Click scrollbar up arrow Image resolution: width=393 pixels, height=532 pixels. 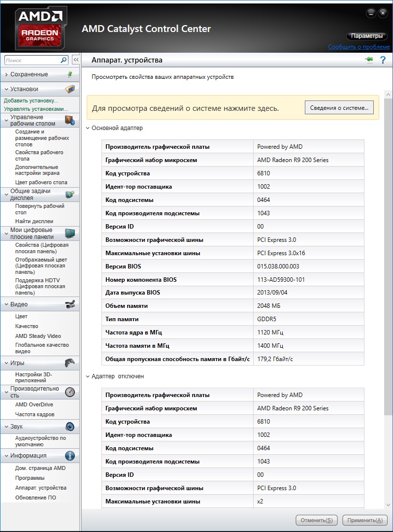(x=388, y=95)
